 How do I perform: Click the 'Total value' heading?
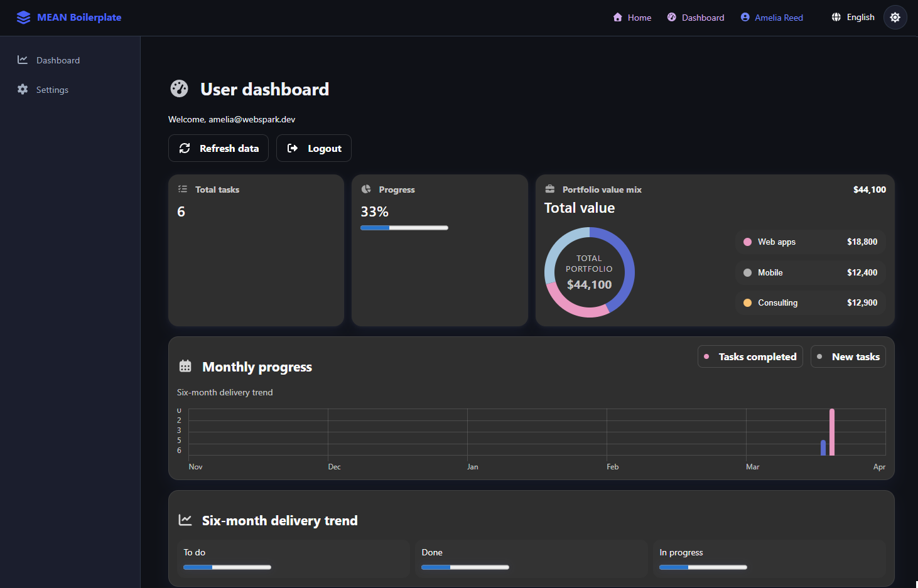tap(580, 208)
